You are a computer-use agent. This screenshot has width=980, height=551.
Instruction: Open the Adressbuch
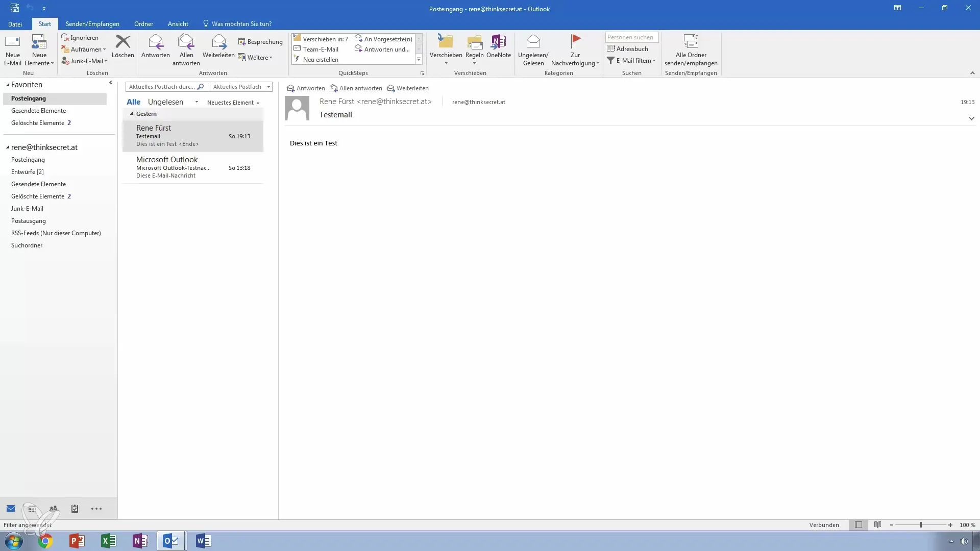tap(627, 49)
